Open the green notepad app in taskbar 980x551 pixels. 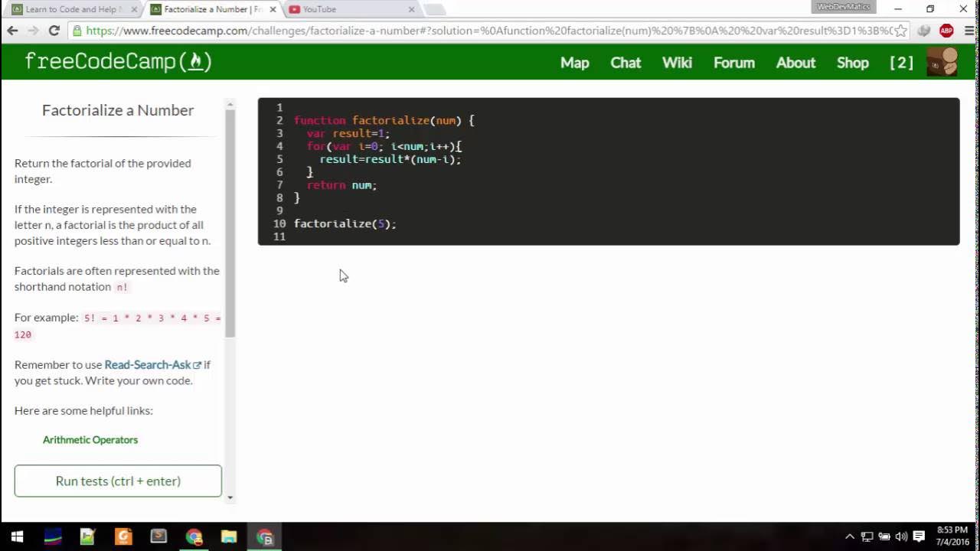(x=87, y=536)
